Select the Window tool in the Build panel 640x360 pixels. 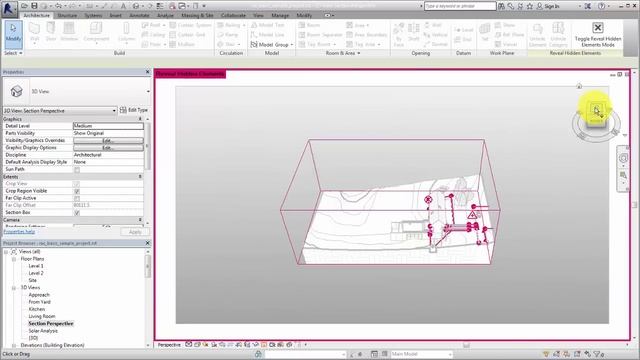pos(69,32)
